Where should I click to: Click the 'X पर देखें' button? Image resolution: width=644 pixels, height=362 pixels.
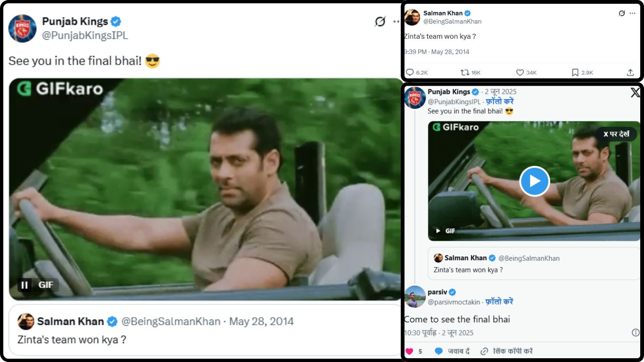pyautogui.click(x=616, y=134)
